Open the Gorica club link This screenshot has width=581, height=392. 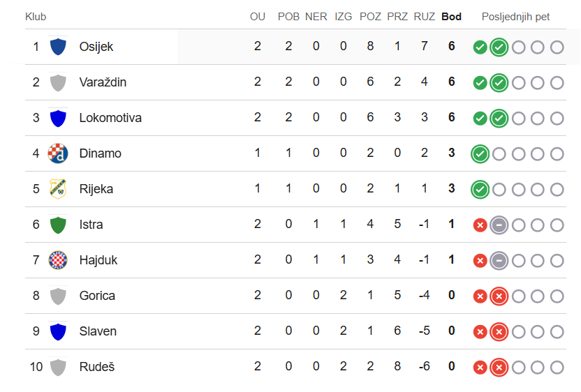tap(97, 295)
